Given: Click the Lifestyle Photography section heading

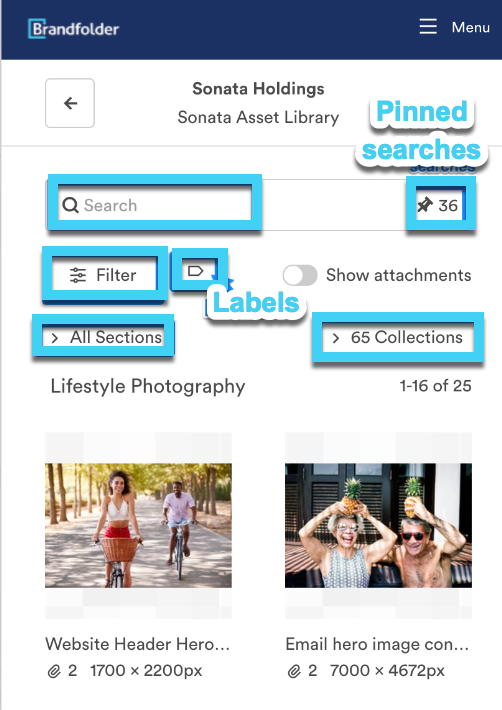Looking at the screenshot, I should [x=148, y=387].
